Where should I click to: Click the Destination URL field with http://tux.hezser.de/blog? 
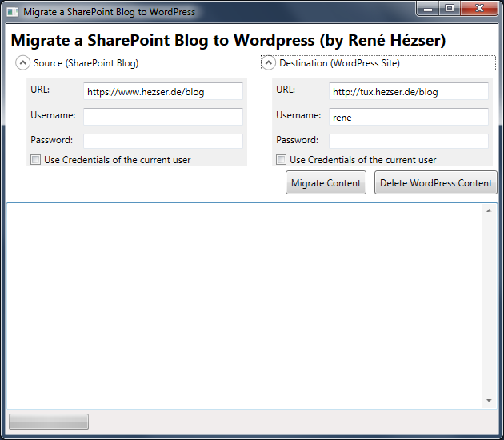tap(409, 91)
